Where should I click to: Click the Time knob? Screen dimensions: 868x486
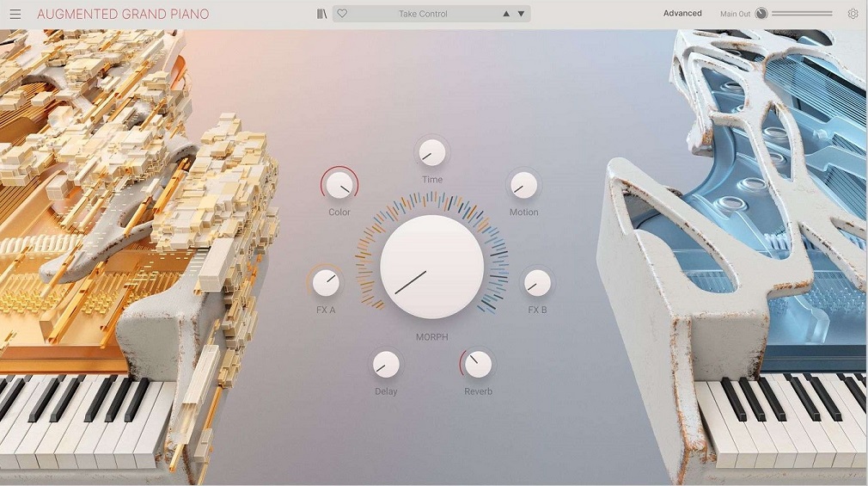(431, 152)
